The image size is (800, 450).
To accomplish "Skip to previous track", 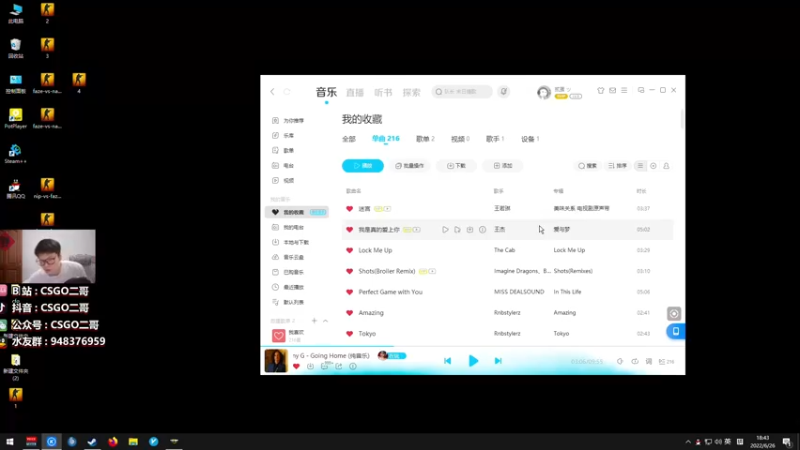I will (x=447, y=361).
